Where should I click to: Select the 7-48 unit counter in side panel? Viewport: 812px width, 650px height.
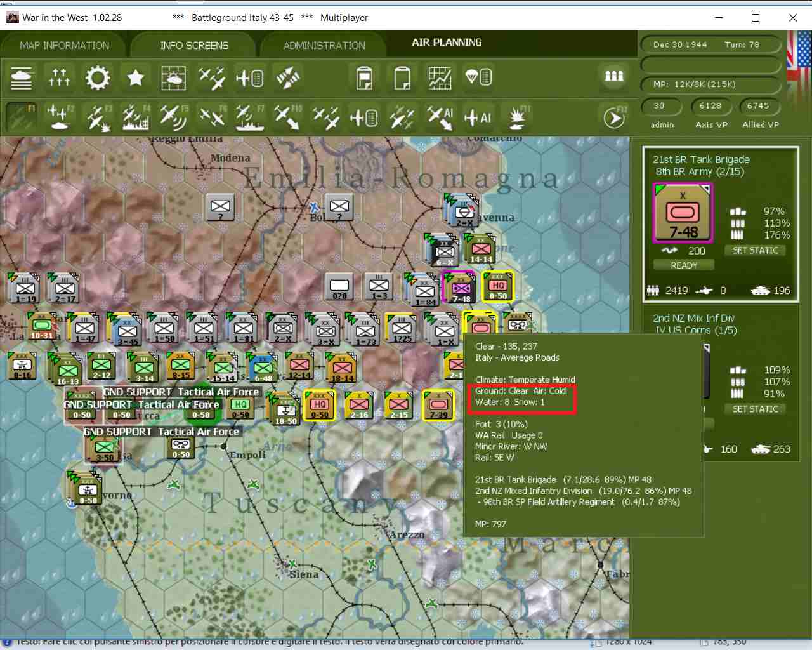[683, 213]
